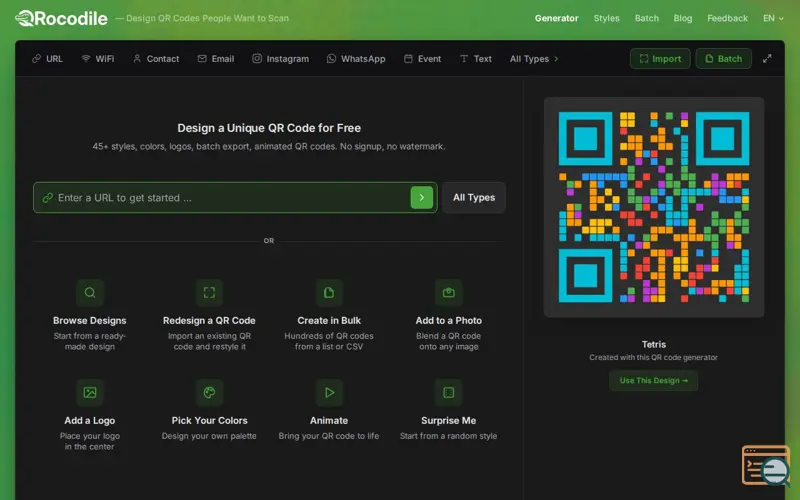
Task: Open the Batch nav link in header
Action: coord(647,18)
